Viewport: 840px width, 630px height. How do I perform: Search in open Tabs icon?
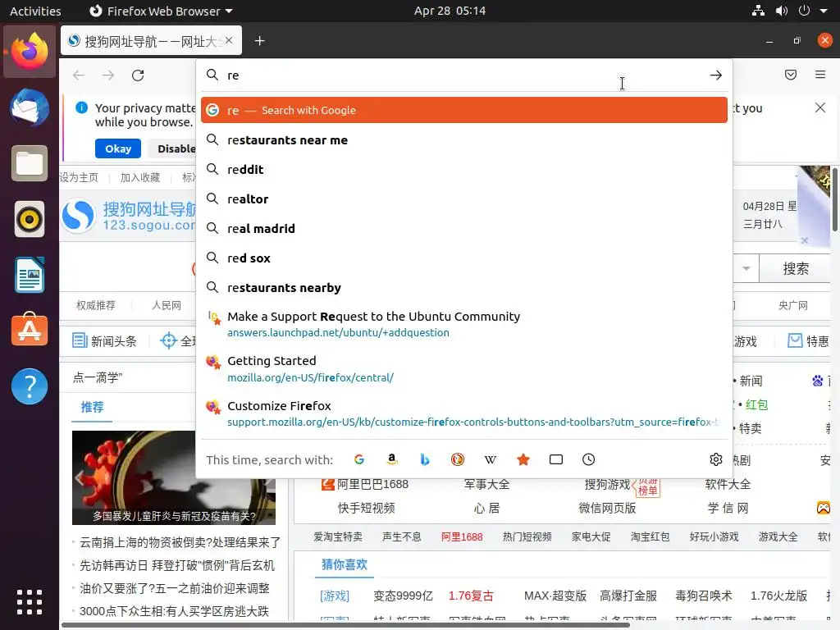556,459
